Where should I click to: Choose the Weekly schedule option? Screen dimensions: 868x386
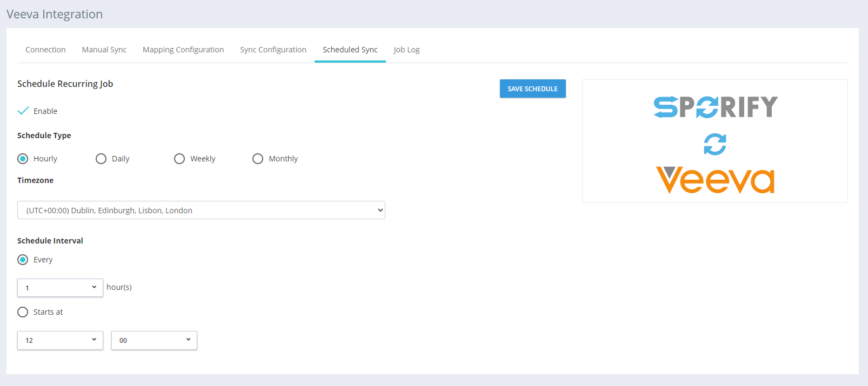(179, 159)
